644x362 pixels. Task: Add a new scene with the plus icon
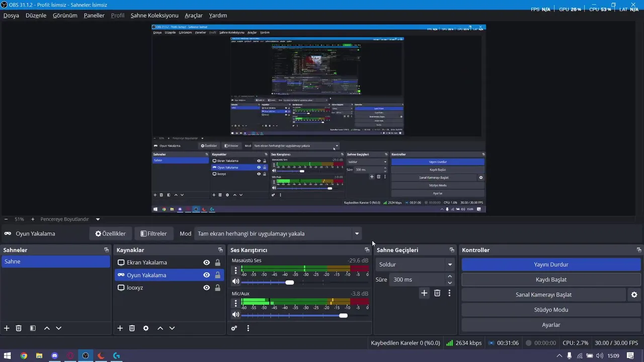click(x=7, y=328)
